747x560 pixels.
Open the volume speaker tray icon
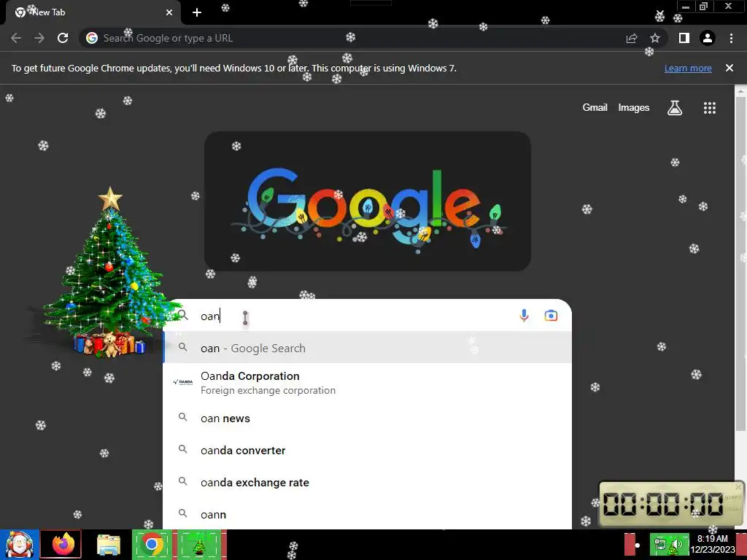[x=676, y=544]
